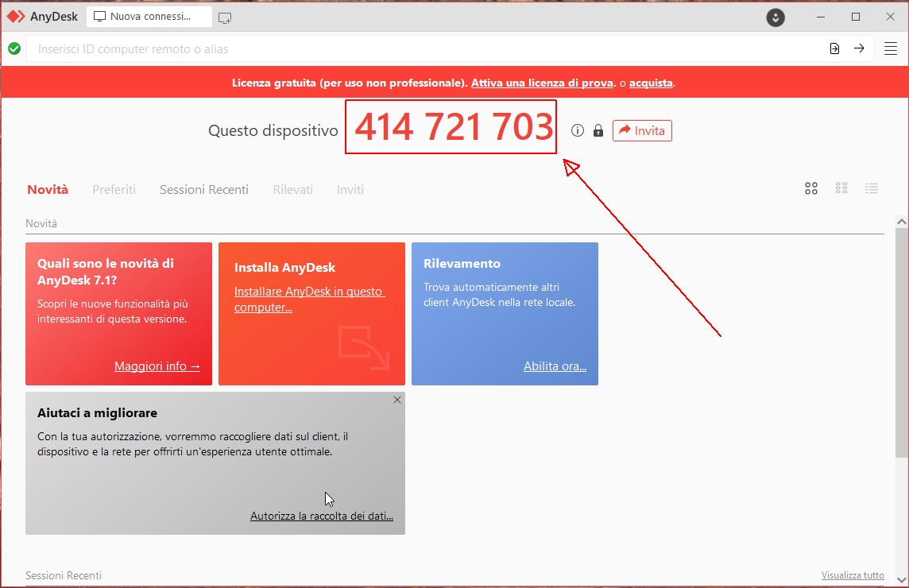Open the Sessioni Recenti tab
Viewport: 909px width, 588px height.
pyautogui.click(x=204, y=190)
